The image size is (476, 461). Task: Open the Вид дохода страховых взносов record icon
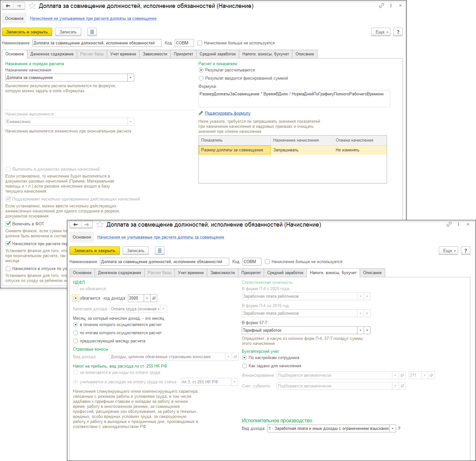pyautogui.click(x=235, y=357)
